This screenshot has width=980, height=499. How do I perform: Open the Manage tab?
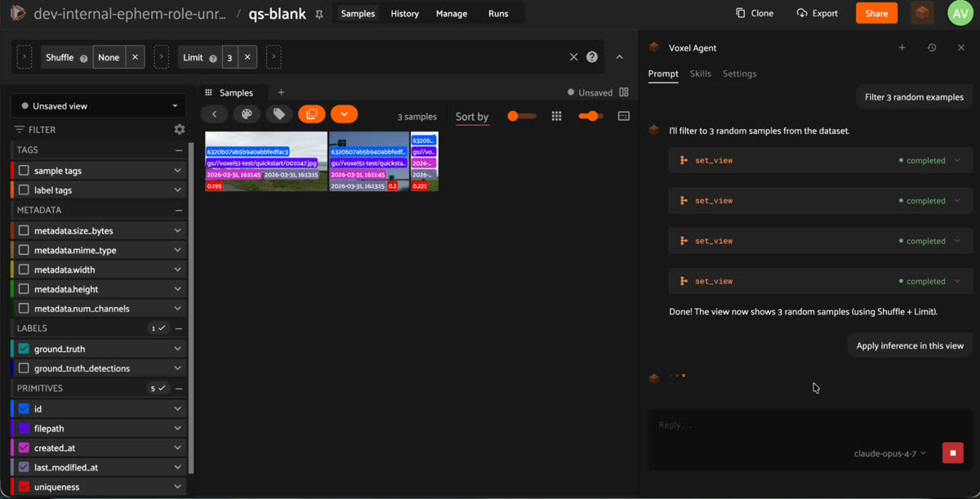(452, 14)
